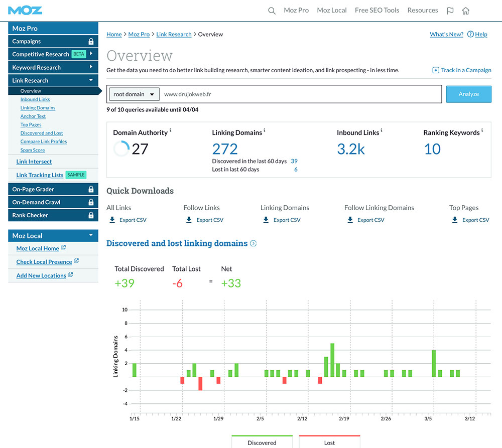
Task: Open the Moz Pro top navigation menu
Action: pos(296,10)
